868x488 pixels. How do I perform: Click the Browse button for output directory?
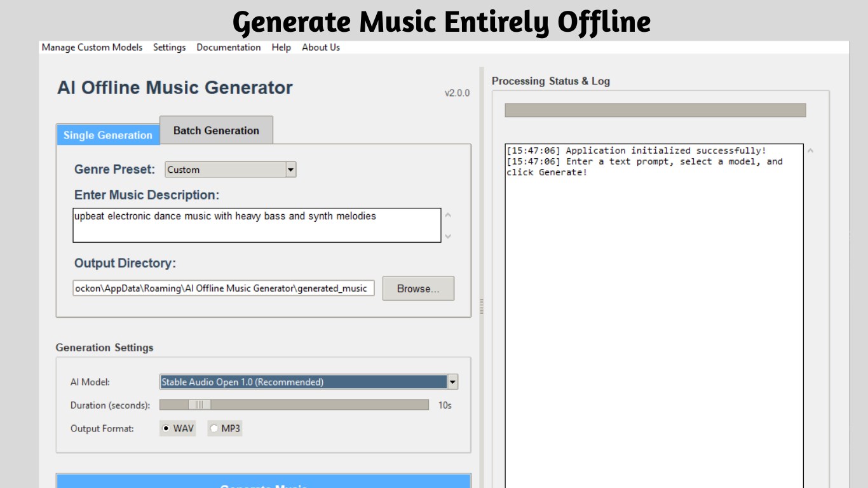[x=417, y=288]
